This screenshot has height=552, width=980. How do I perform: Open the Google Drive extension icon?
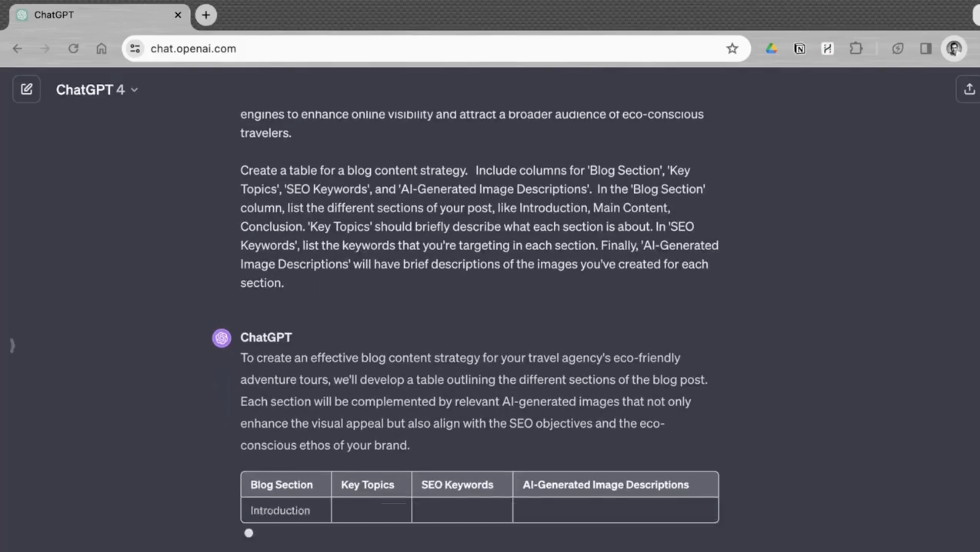point(771,49)
